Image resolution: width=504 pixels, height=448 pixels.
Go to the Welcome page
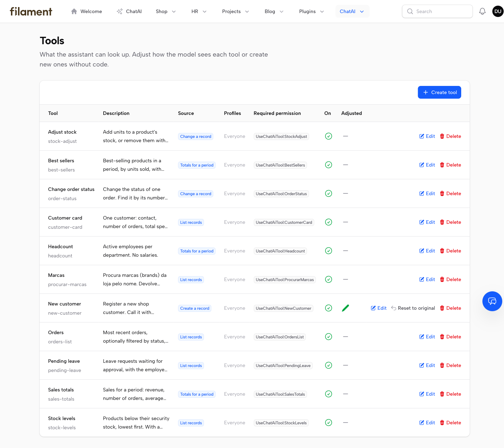[87, 11]
